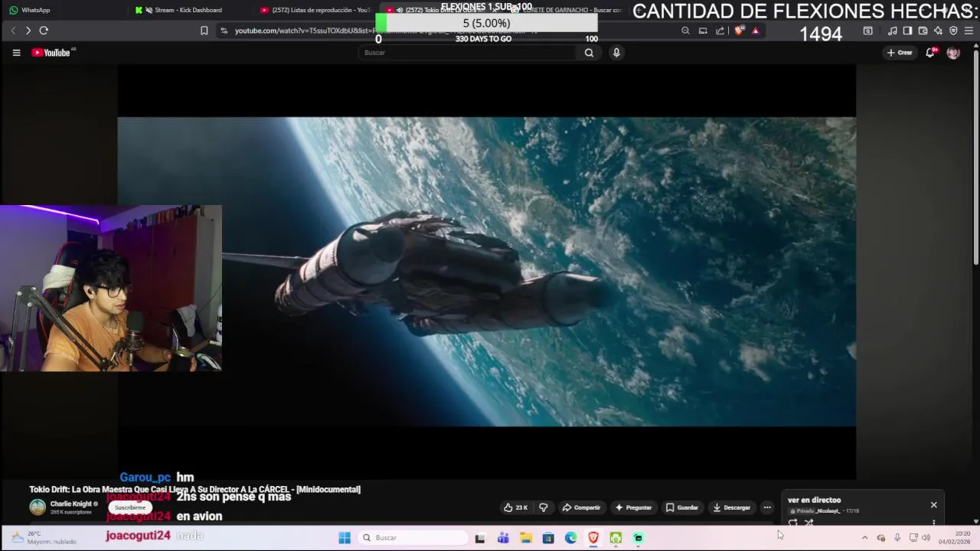Expand the system tray hidden icons chevron
The width and height of the screenshot is (980, 551).
coord(865,538)
